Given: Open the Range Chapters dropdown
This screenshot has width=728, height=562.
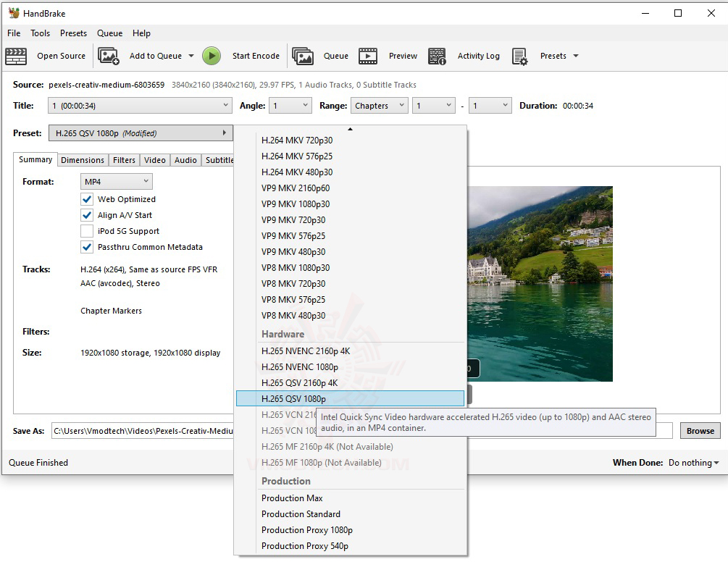Looking at the screenshot, I should (380, 105).
